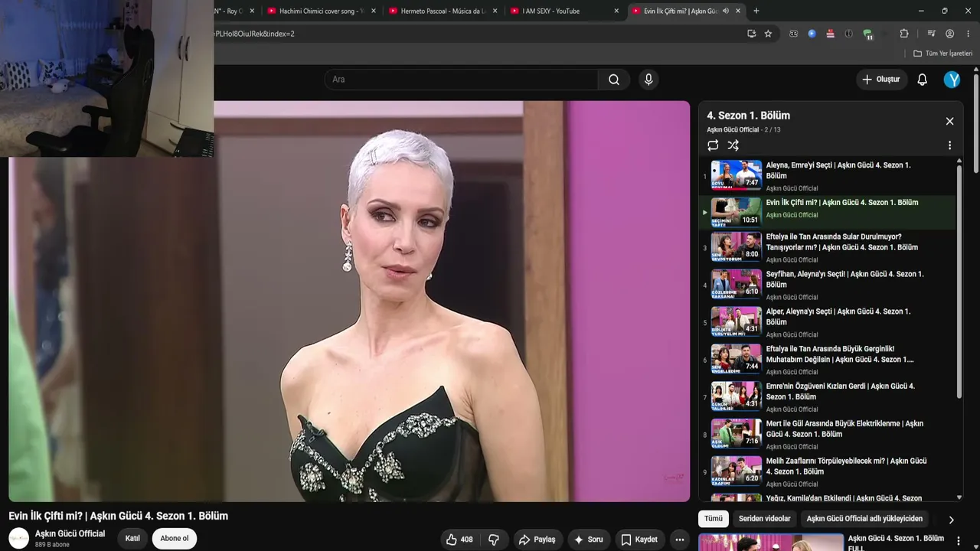Open Aşkın Gücü Official playlist owner link

[733, 130]
